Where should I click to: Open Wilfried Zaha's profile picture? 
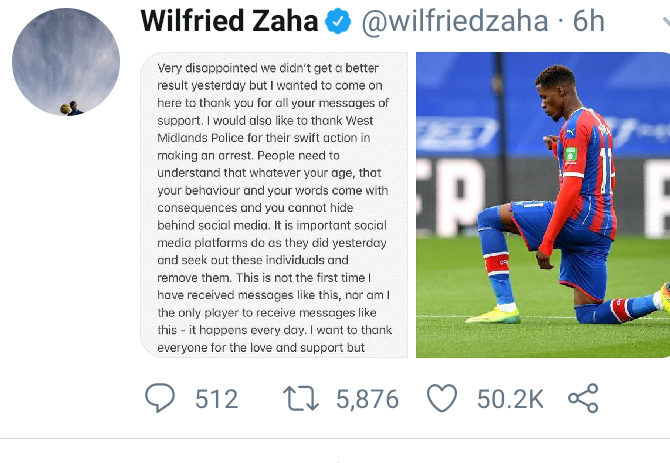click(66, 62)
